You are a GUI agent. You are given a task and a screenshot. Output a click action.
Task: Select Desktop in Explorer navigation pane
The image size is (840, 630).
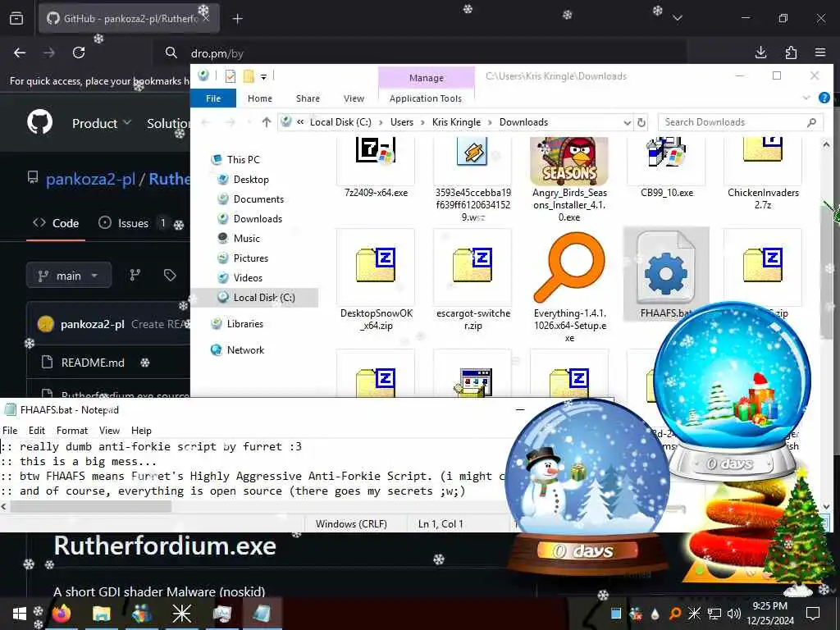(x=251, y=180)
